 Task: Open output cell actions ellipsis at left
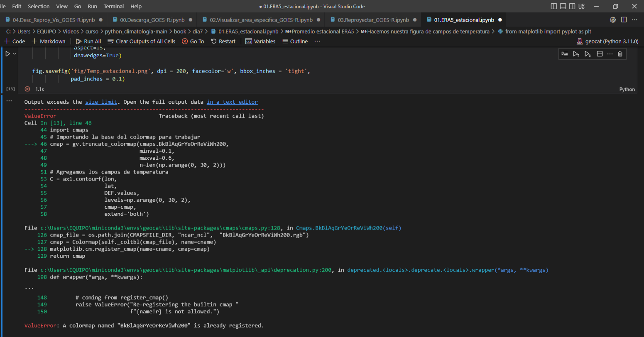(9, 101)
